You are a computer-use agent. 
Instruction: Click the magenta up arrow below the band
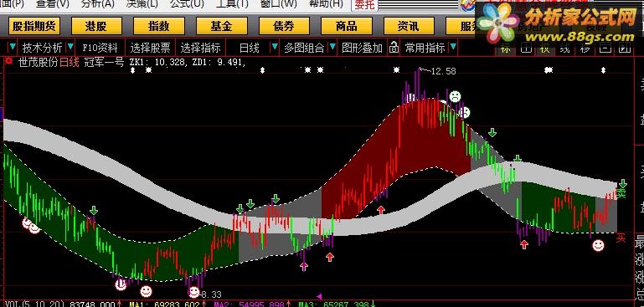(x=303, y=266)
